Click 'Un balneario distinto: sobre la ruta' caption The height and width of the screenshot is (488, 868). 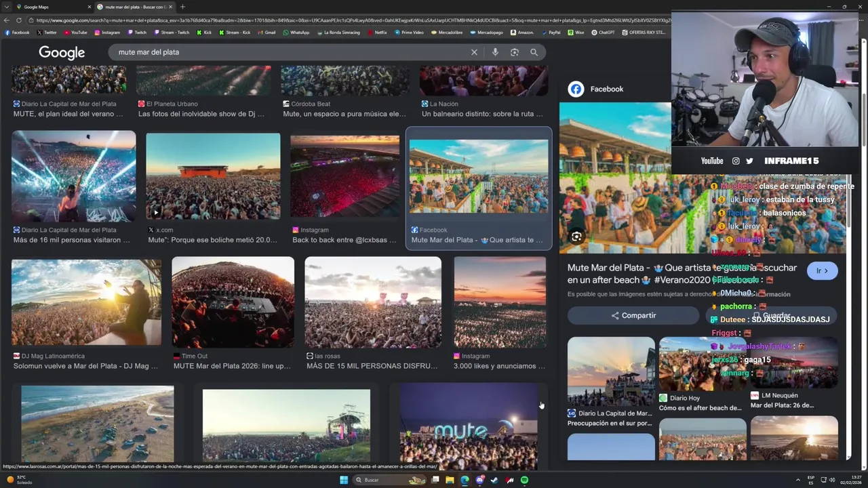coord(482,114)
